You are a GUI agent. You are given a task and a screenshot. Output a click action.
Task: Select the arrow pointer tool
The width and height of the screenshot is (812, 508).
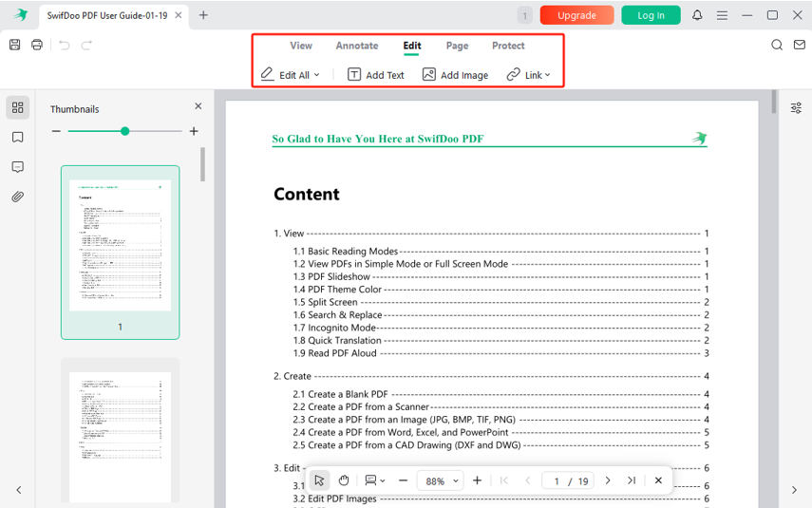point(319,480)
